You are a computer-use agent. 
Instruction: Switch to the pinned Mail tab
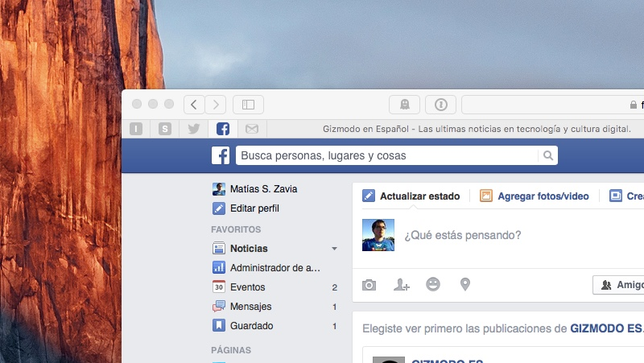[252, 129]
